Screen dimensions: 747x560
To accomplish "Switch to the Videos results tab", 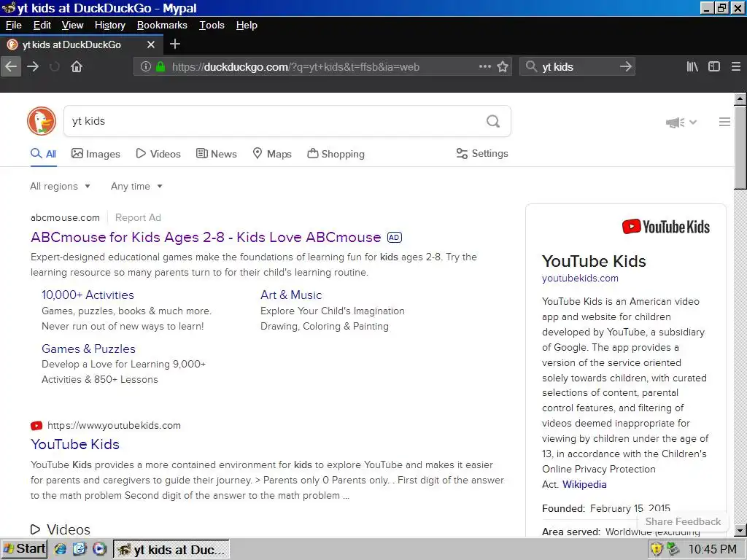I will click(x=158, y=154).
